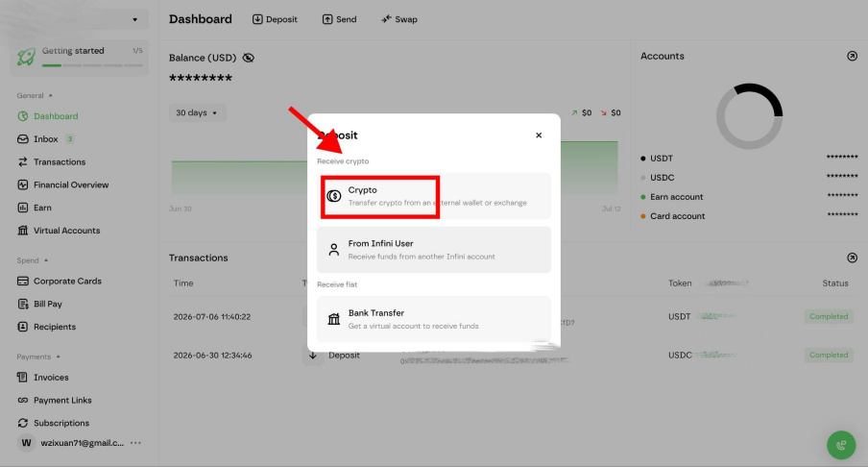
Task: Select the Crypto deposit option
Action: click(x=433, y=196)
